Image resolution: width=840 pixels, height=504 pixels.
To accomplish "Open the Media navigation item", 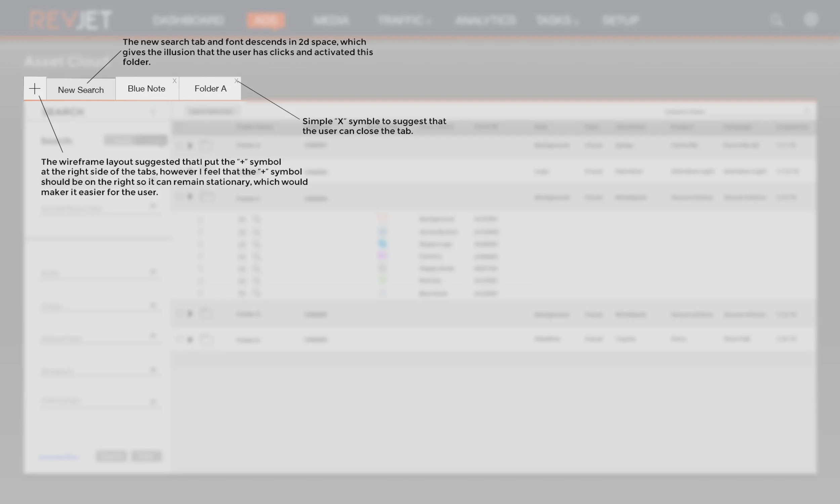I will [x=331, y=20].
